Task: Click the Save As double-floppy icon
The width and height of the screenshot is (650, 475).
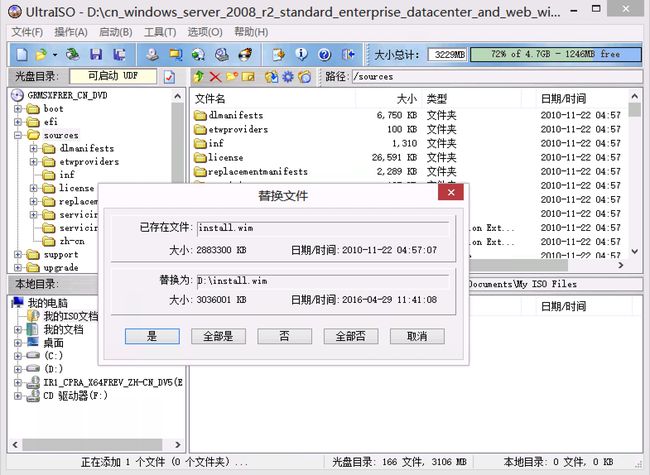Action: click(x=119, y=54)
